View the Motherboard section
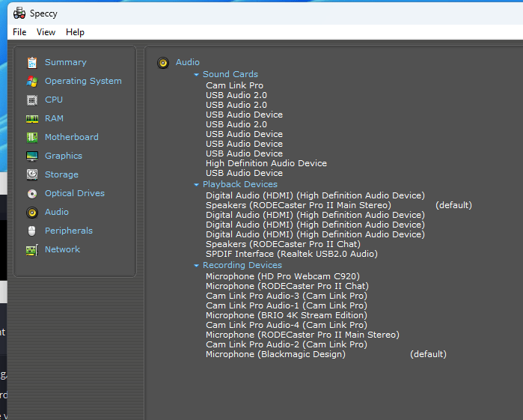 click(x=72, y=137)
